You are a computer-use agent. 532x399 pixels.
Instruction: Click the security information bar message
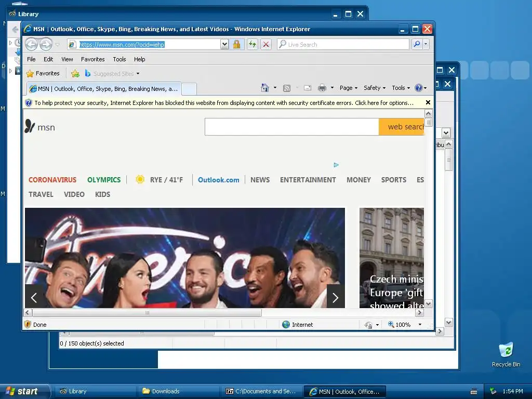(x=224, y=103)
